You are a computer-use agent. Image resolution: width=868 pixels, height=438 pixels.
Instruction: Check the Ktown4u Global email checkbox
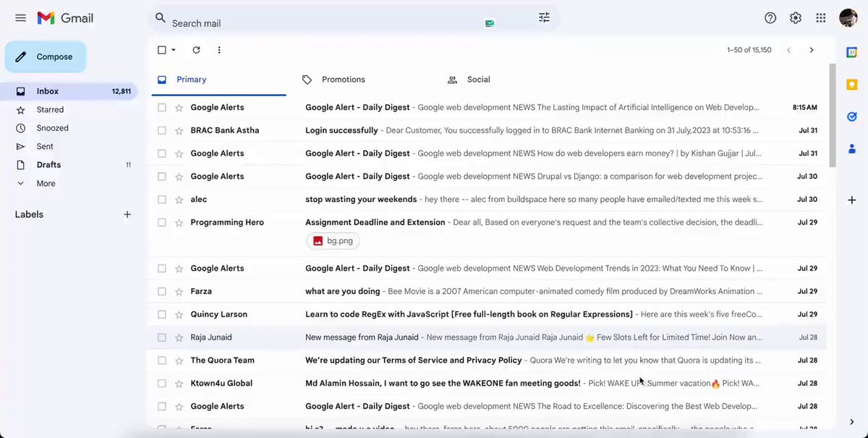click(161, 383)
